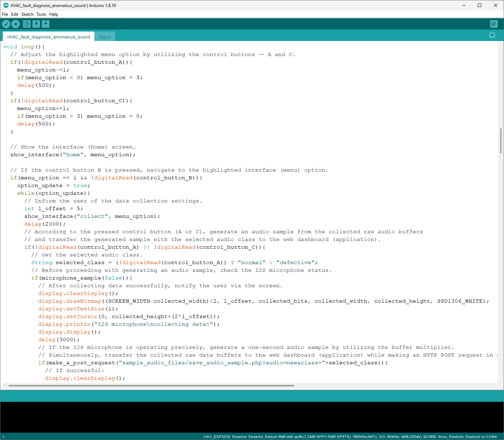The image size is (504, 440).
Task: Click the vertical scrollbar thumb in editor
Action: pyautogui.click(x=501, y=140)
